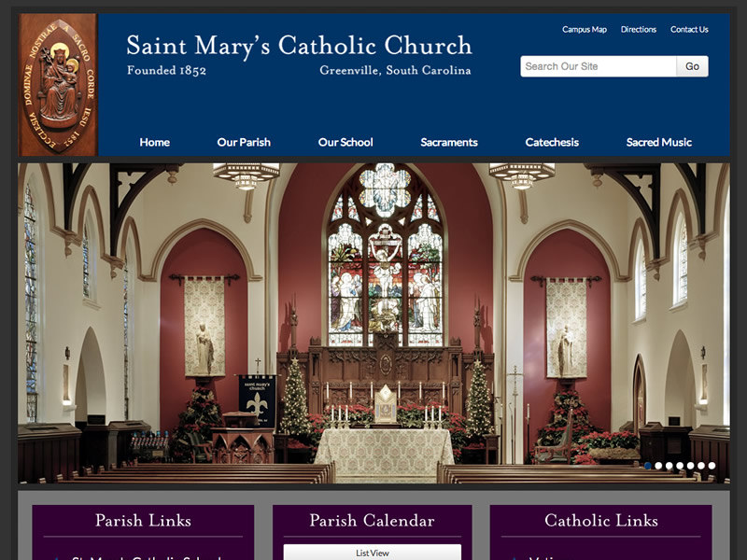Open the Sacred Music menu
The image size is (747, 560).
tap(658, 142)
